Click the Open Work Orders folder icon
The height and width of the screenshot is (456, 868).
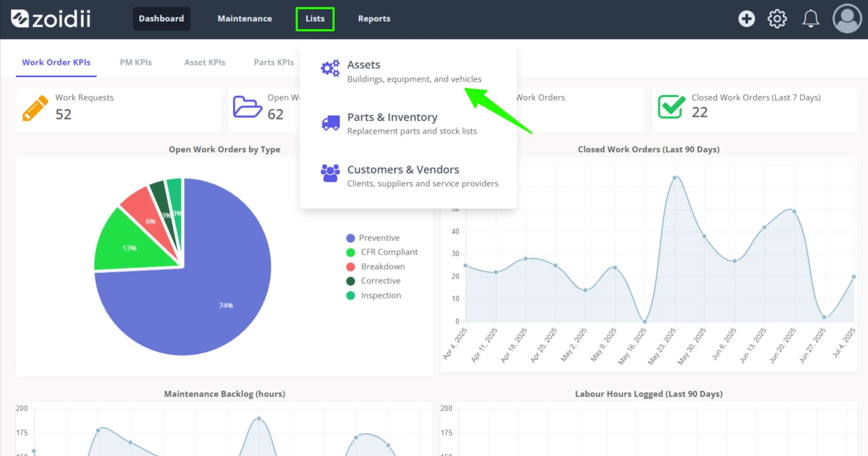(247, 107)
